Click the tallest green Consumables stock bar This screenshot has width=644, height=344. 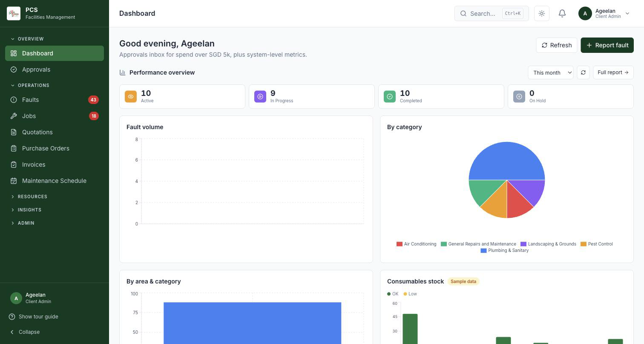[410, 329]
